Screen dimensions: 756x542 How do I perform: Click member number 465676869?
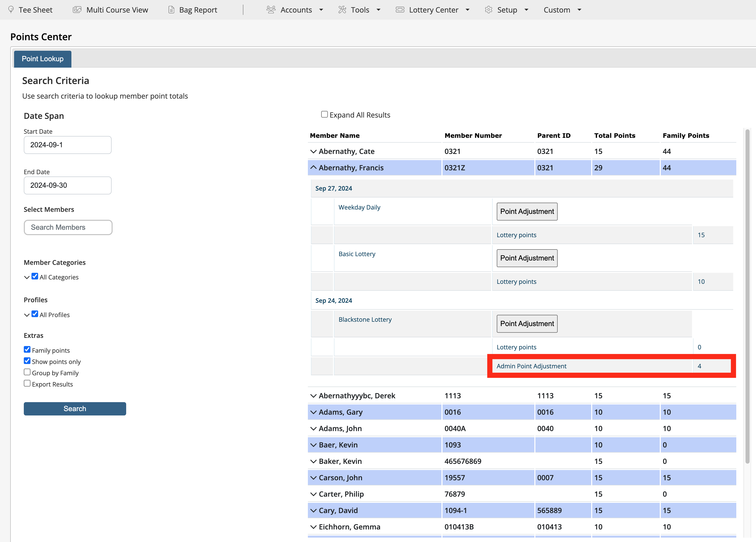463,461
